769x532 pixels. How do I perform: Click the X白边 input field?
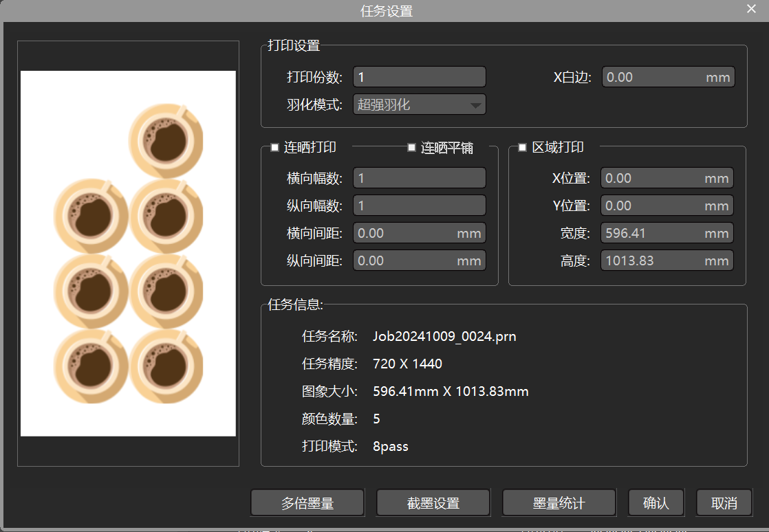coord(669,77)
